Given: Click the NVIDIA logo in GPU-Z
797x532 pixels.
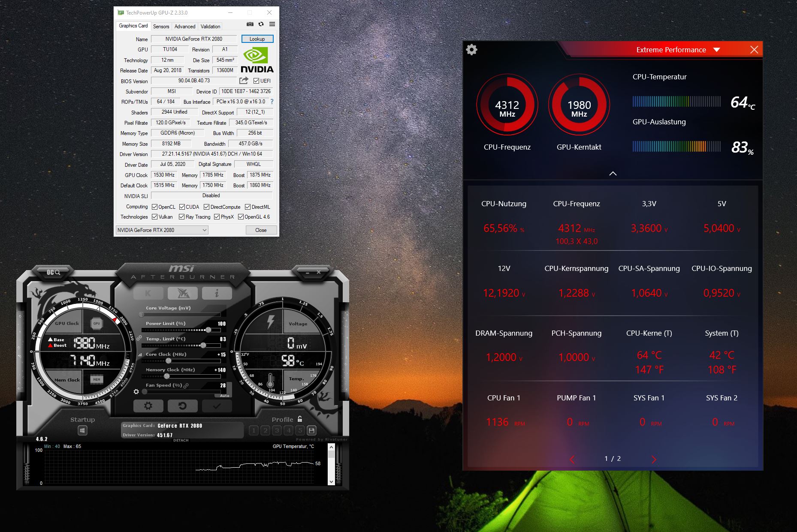Looking at the screenshot, I should click(257, 60).
